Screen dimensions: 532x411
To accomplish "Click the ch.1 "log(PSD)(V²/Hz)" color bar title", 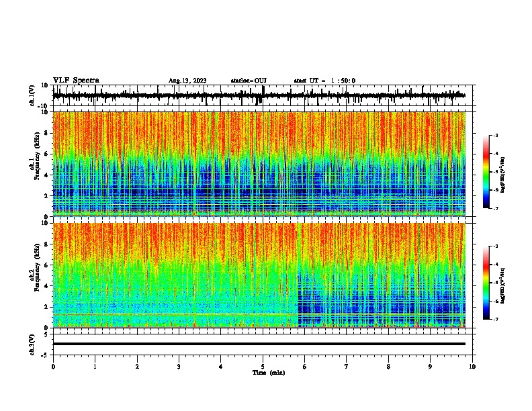I will [x=503, y=175].
